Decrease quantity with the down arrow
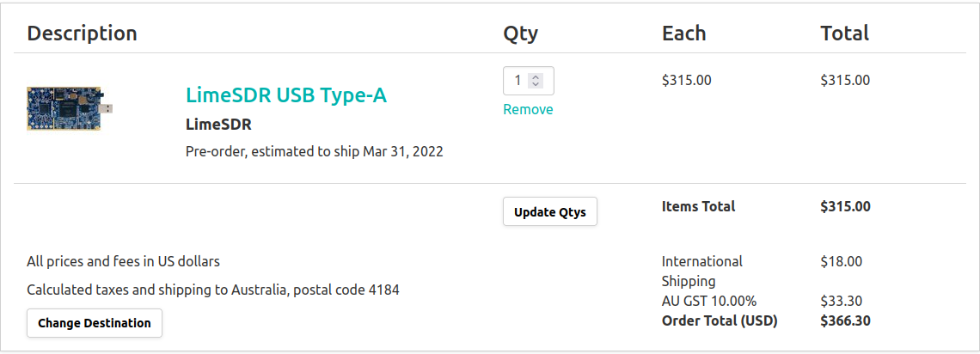The image size is (980, 354). click(536, 84)
